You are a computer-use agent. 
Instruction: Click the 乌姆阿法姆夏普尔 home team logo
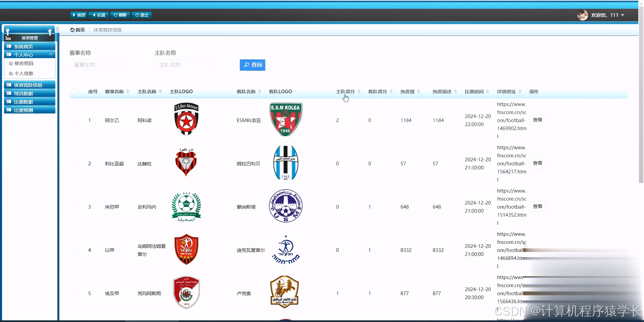coord(186,249)
